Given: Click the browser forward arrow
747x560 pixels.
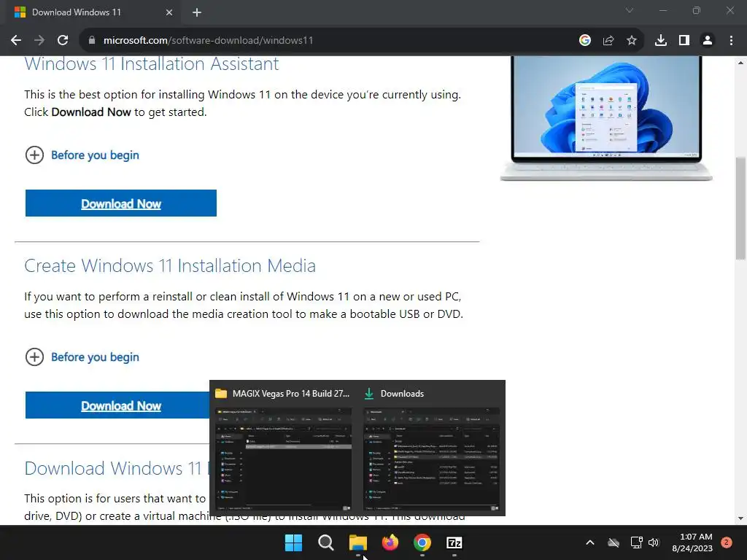Looking at the screenshot, I should [39, 41].
